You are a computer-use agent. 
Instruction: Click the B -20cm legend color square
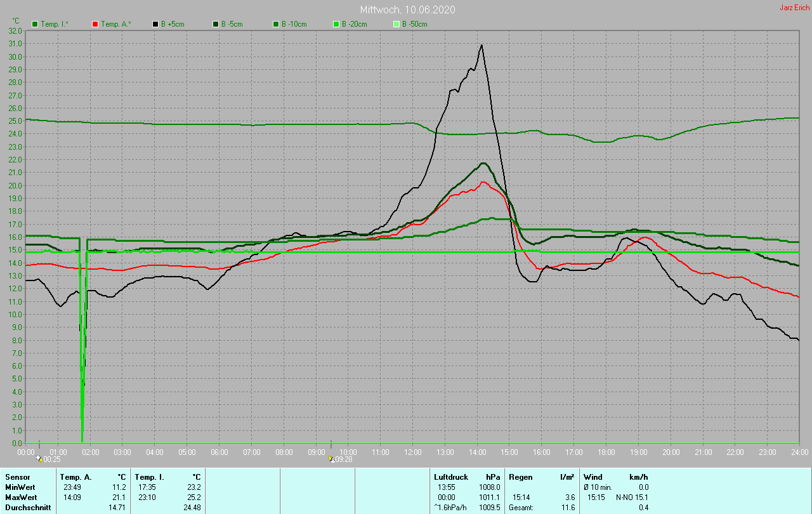[336, 23]
